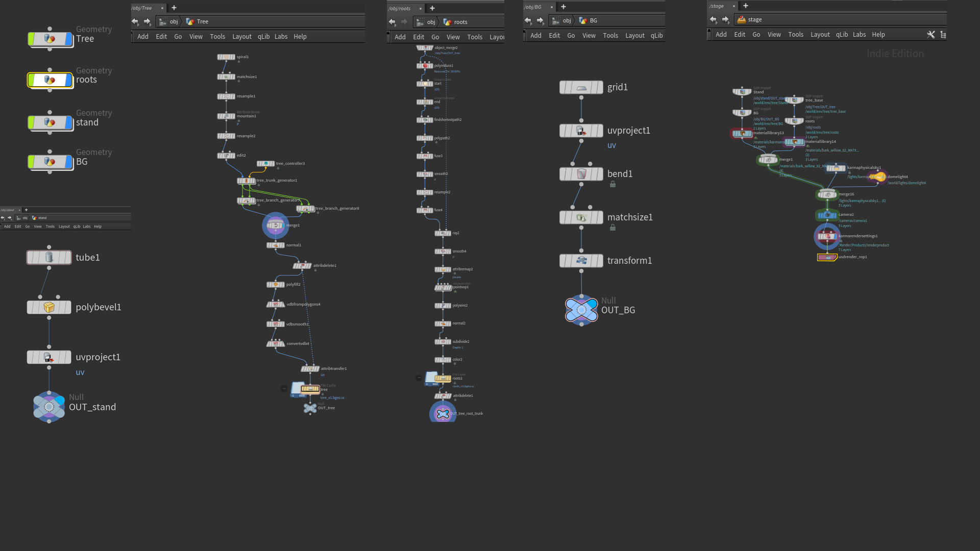Go back using roots pane back arrow
The width and height of the screenshot is (980, 551).
[x=392, y=22]
